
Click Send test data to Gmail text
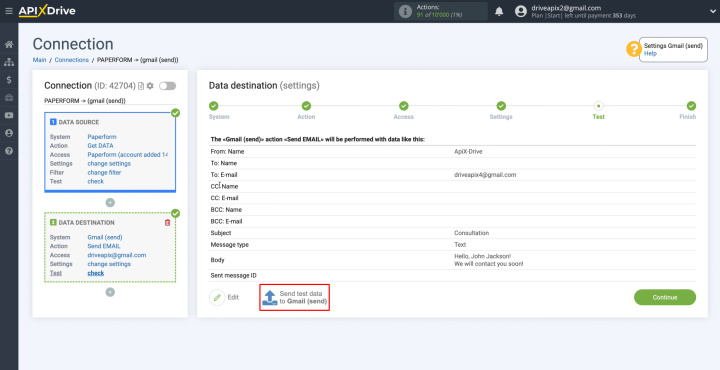pos(303,297)
